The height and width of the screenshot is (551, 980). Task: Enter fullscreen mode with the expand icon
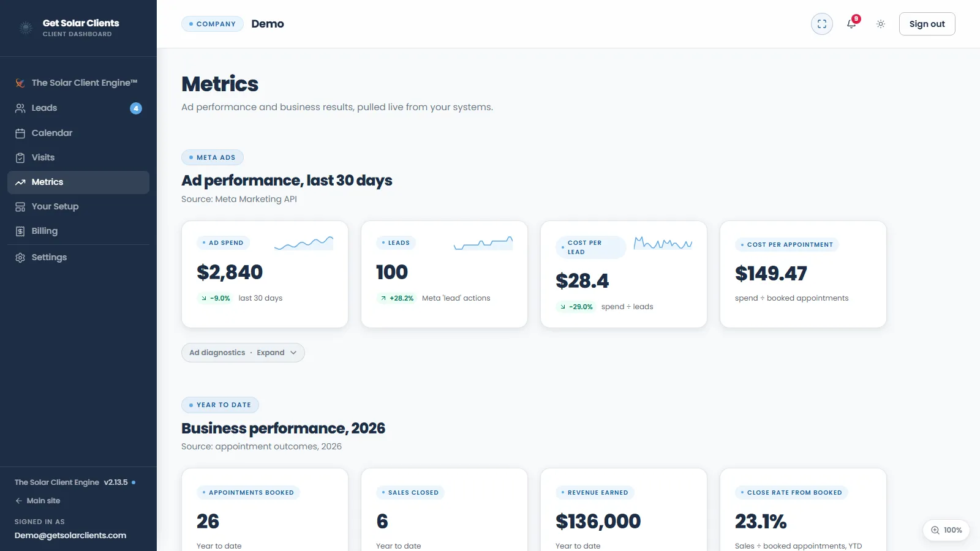822,24
